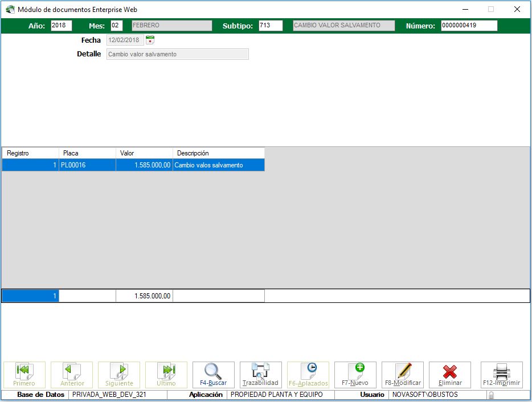Select Registro cell 1 in the grid row
The image size is (532, 402).
pos(30,165)
